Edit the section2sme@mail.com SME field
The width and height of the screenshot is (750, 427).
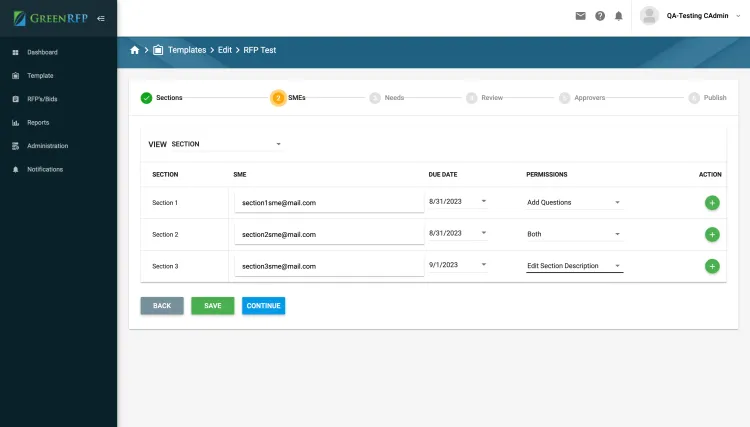tap(329, 234)
